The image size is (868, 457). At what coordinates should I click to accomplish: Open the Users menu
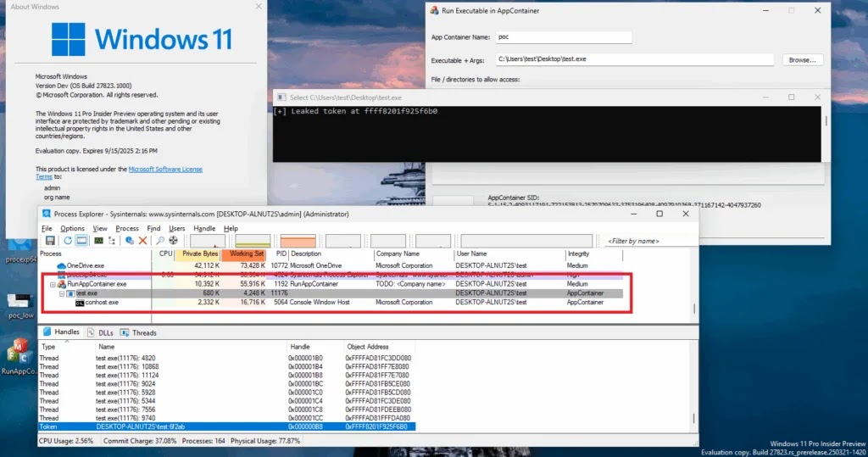[177, 228]
